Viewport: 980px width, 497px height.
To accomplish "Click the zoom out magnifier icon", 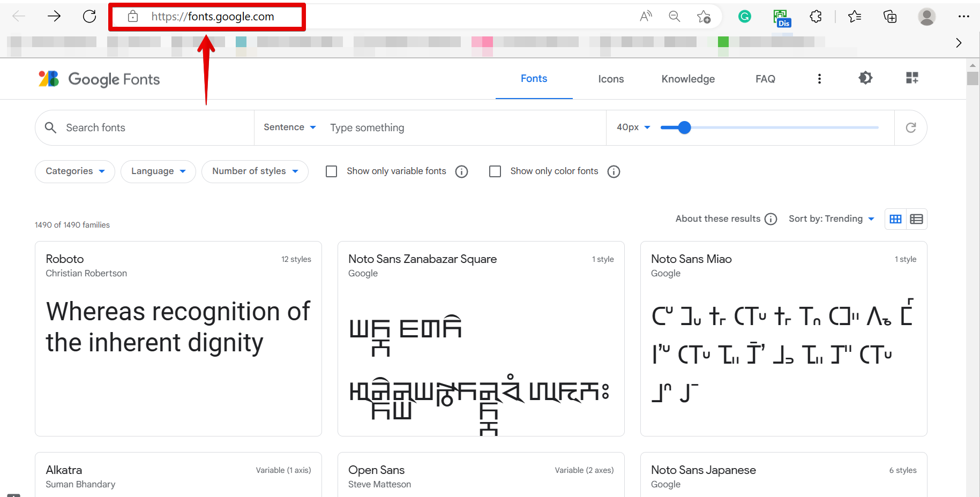I will [675, 17].
